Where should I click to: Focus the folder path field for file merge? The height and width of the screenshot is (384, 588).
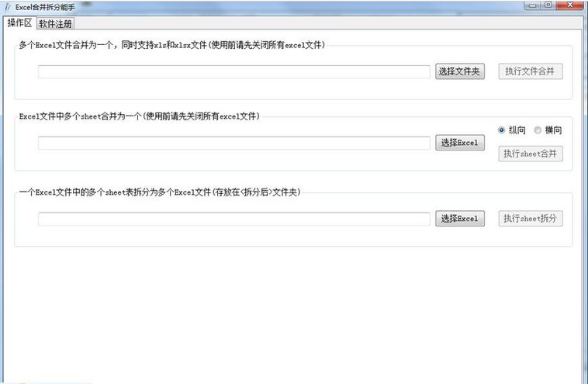pyautogui.click(x=234, y=71)
